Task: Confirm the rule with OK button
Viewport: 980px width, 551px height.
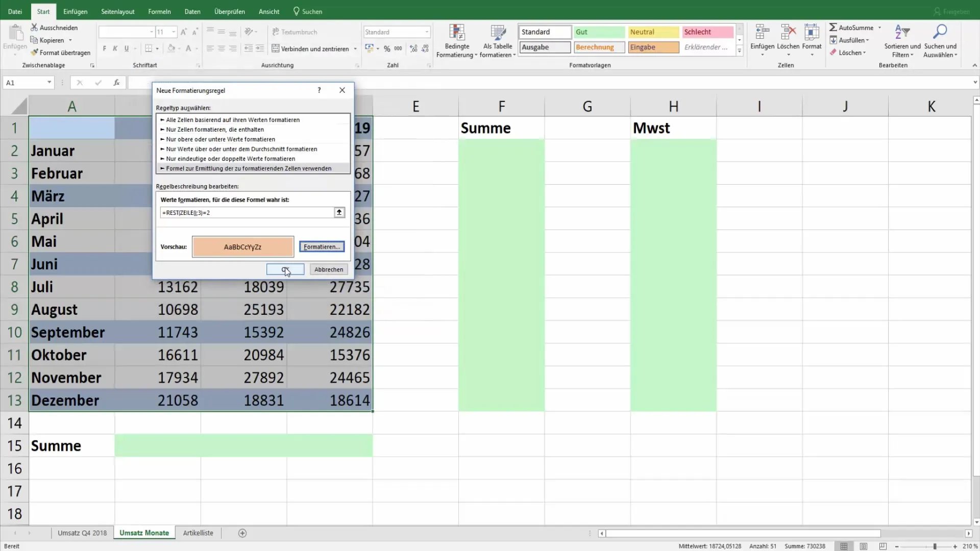Action: pyautogui.click(x=285, y=269)
